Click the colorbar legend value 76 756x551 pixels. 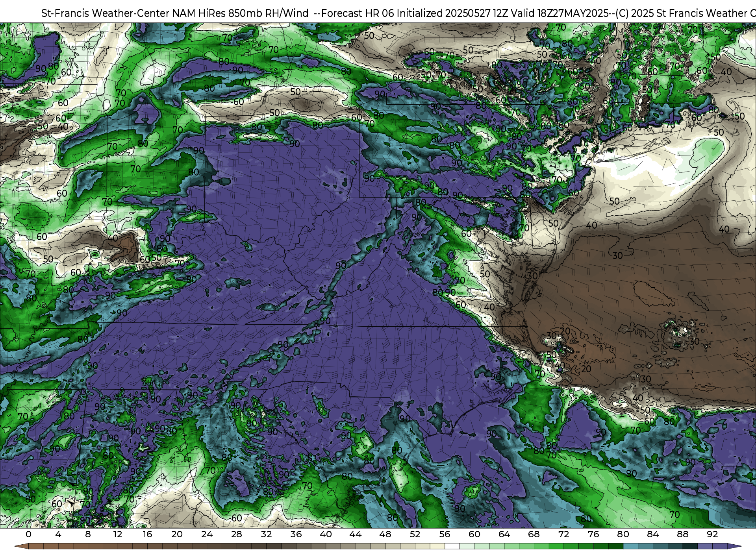pyautogui.click(x=593, y=534)
